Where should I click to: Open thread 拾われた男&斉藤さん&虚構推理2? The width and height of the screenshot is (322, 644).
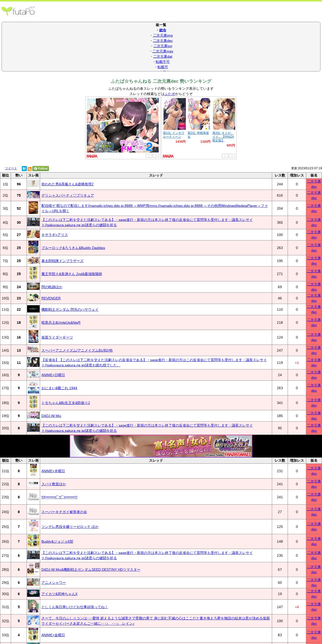[67, 184]
